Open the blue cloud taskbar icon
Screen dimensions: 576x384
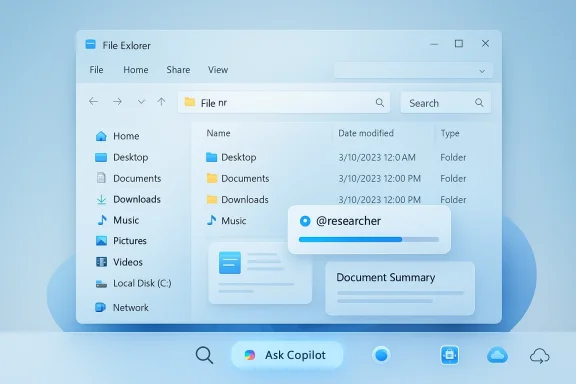[497, 355]
